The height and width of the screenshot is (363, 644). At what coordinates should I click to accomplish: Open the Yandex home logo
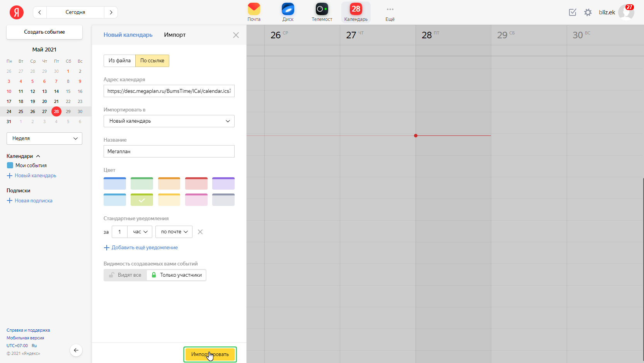17,12
